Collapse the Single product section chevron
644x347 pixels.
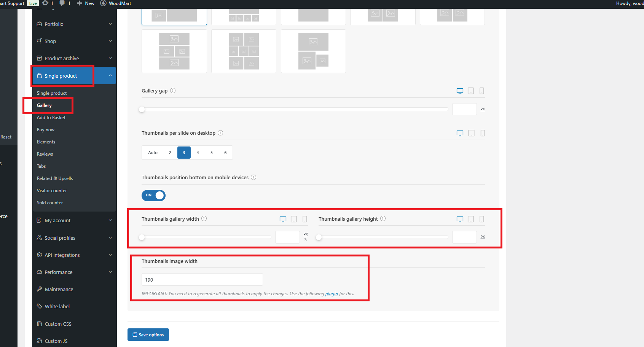pyautogui.click(x=110, y=75)
